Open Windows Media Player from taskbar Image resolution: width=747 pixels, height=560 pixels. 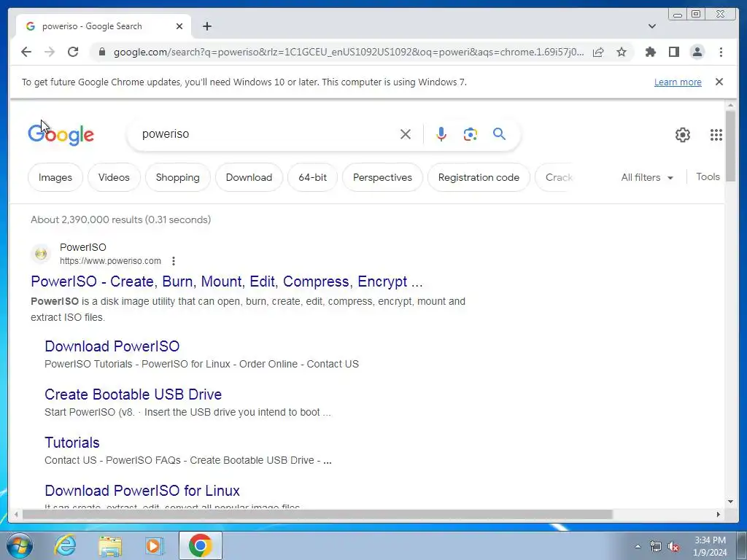coord(154,545)
